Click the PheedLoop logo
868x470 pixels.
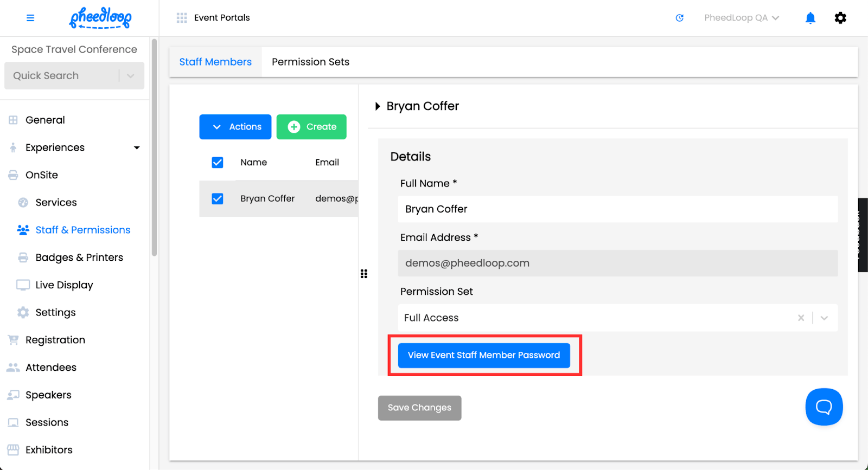point(100,18)
